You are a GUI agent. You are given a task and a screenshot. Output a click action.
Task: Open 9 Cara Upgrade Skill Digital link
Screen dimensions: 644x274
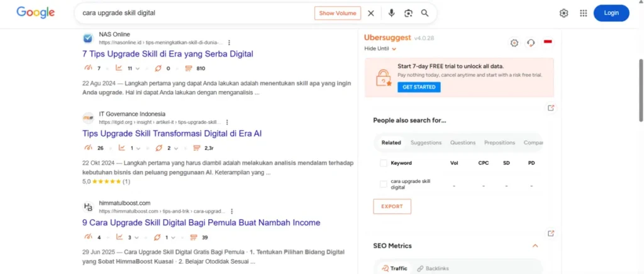pyautogui.click(x=201, y=222)
